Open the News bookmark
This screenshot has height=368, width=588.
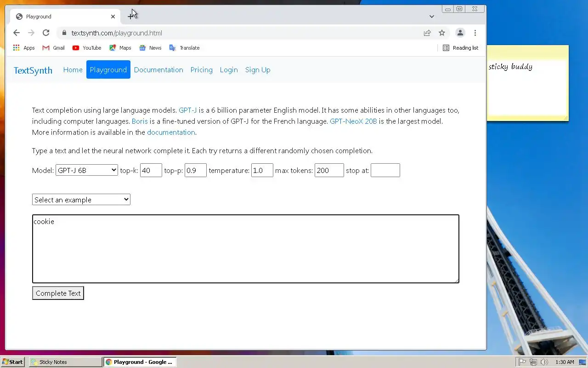(x=150, y=48)
